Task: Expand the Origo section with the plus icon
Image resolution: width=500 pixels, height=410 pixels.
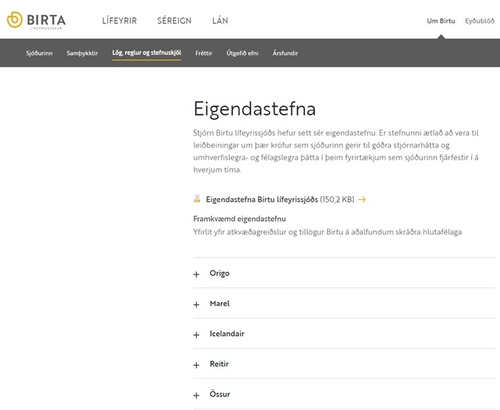Action: pos(196,274)
